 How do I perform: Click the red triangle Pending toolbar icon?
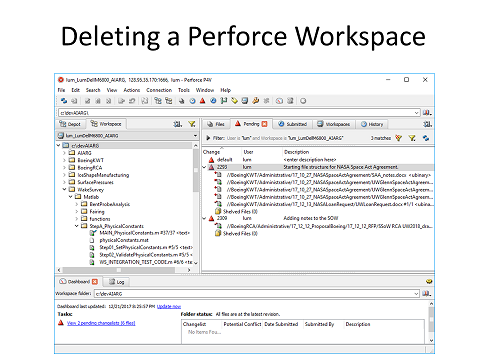[x=203, y=101]
